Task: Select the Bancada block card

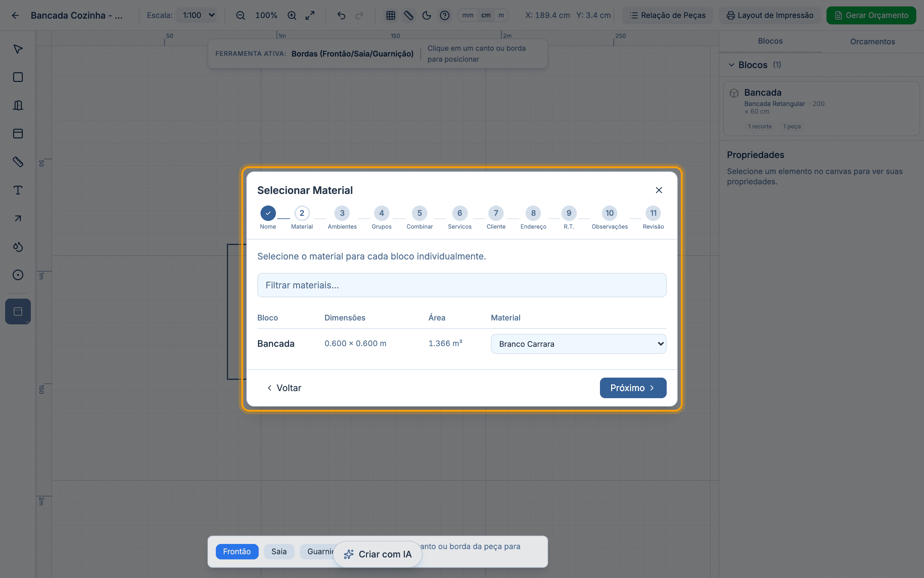Action: (821, 109)
